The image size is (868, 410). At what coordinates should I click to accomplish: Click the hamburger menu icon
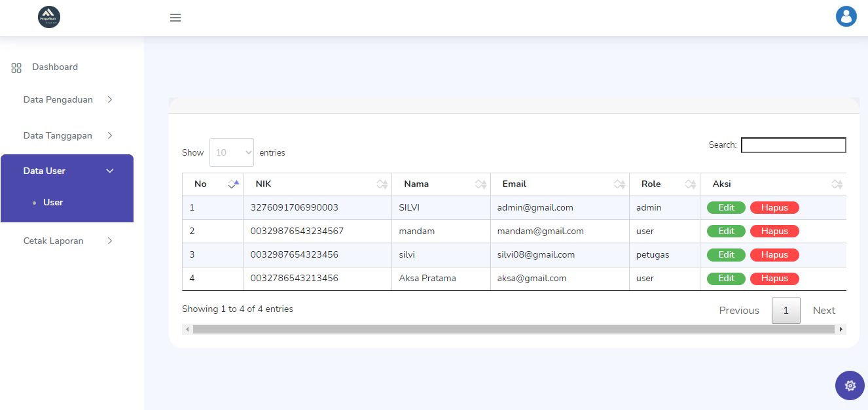pos(175,18)
